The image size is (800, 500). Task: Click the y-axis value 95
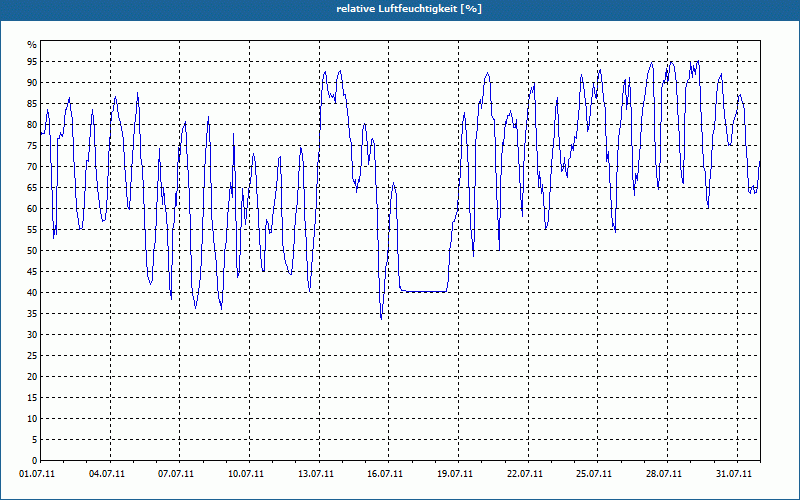click(32, 62)
